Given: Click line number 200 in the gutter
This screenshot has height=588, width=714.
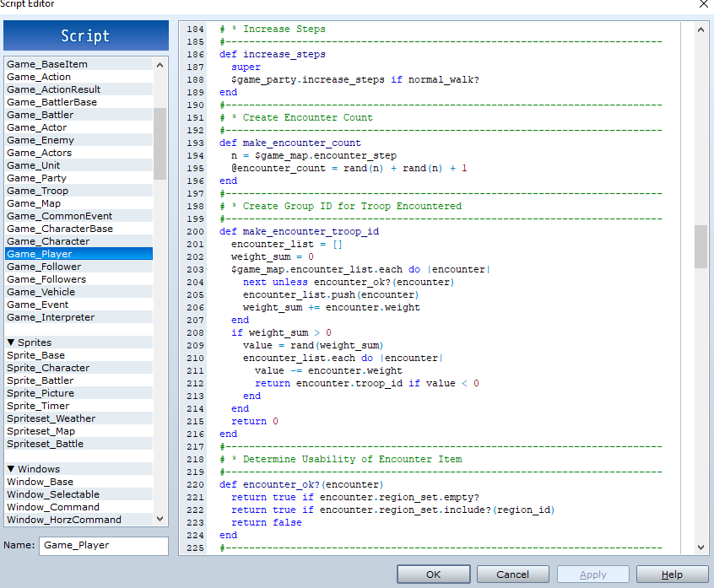Looking at the screenshot, I should pyautogui.click(x=195, y=232).
